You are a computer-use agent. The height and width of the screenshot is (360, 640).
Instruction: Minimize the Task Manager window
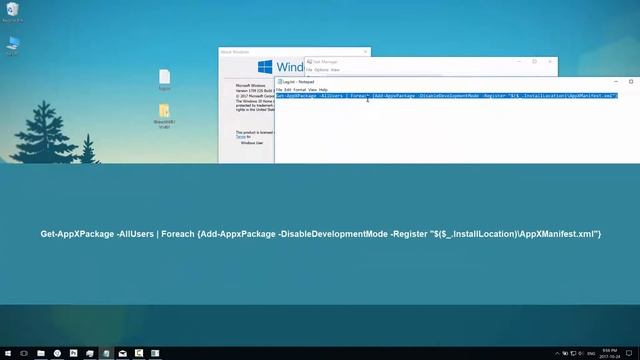click(519, 62)
